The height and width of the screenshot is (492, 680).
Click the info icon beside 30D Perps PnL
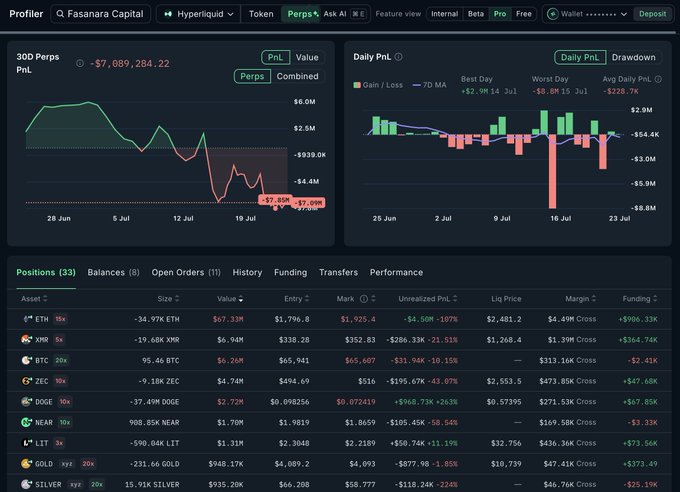tap(80, 63)
